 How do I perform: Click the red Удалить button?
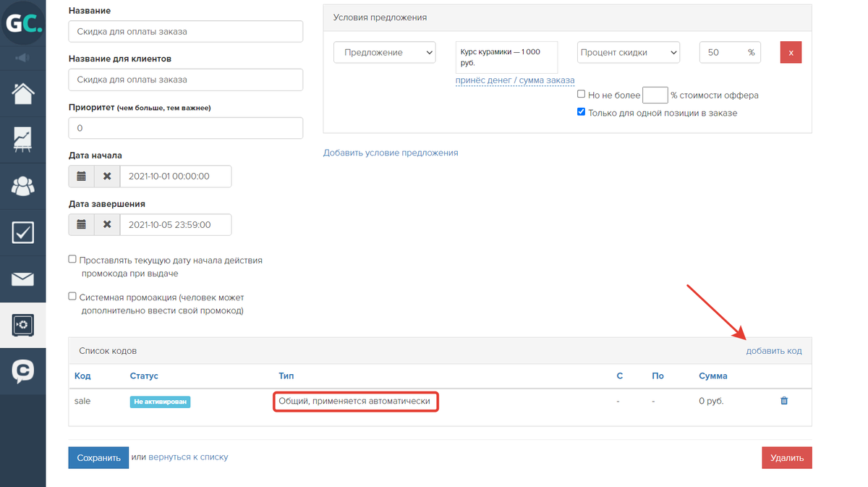787,458
